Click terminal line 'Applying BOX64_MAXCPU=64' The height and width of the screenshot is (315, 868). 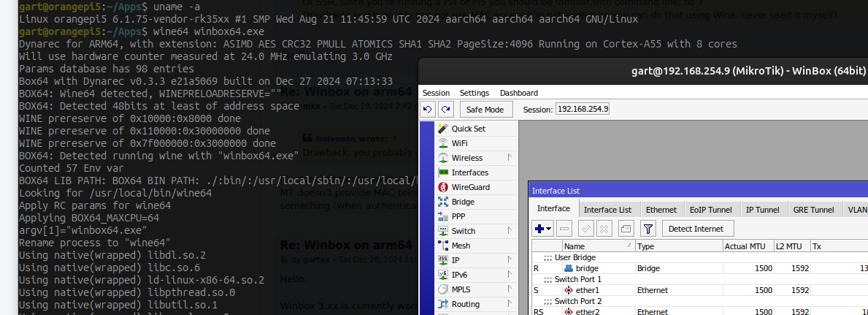point(89,218)
